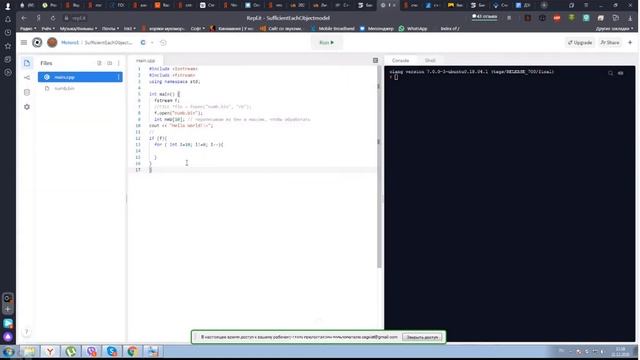Open the Alice assistant icon in side panel

[x=8, y=337]
